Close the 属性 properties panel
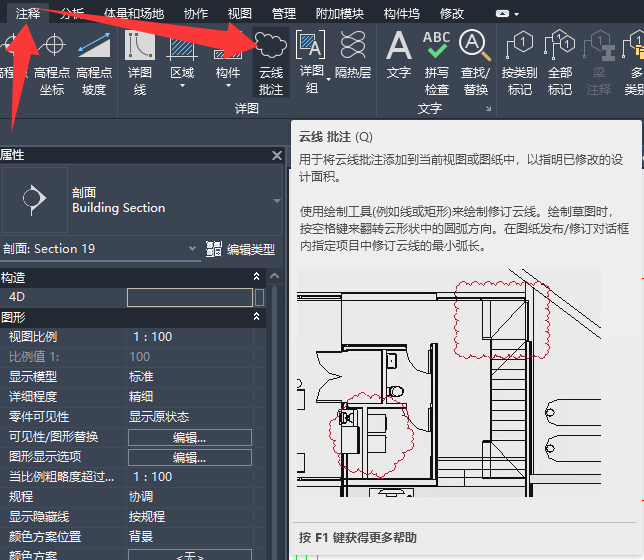 (277, 155)
